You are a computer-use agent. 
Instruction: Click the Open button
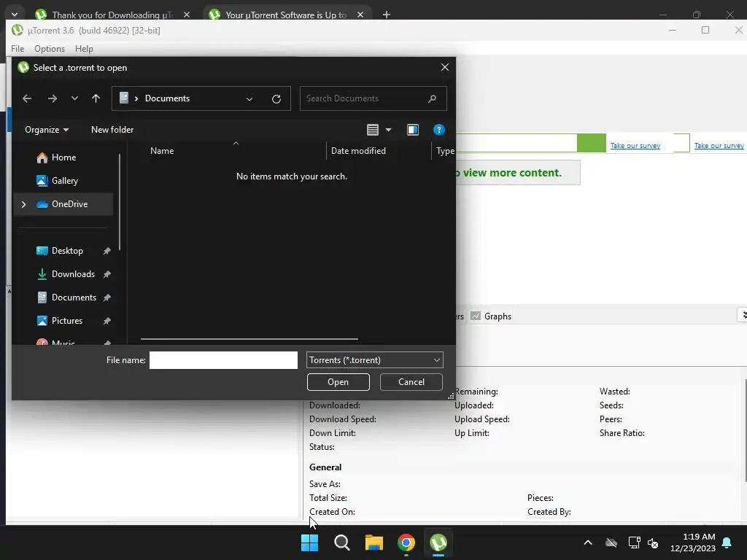[x=338, y=382]
